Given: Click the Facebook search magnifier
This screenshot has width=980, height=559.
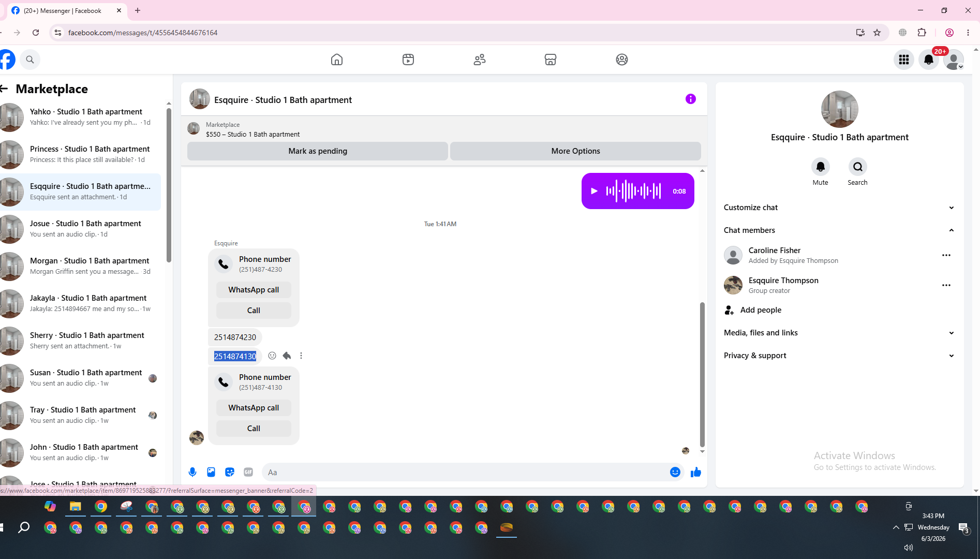Looking at the screenshot, I should 30,60.
